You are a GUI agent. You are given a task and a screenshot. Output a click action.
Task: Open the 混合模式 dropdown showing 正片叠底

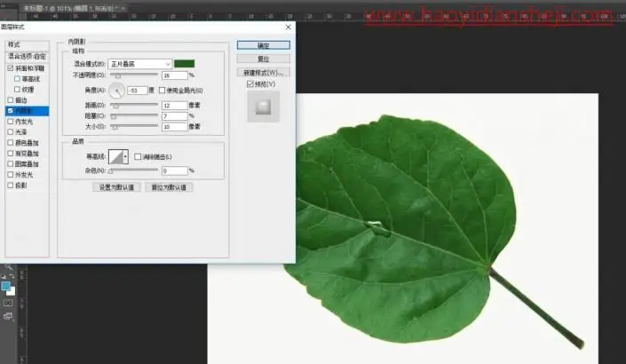click(139, 64)
